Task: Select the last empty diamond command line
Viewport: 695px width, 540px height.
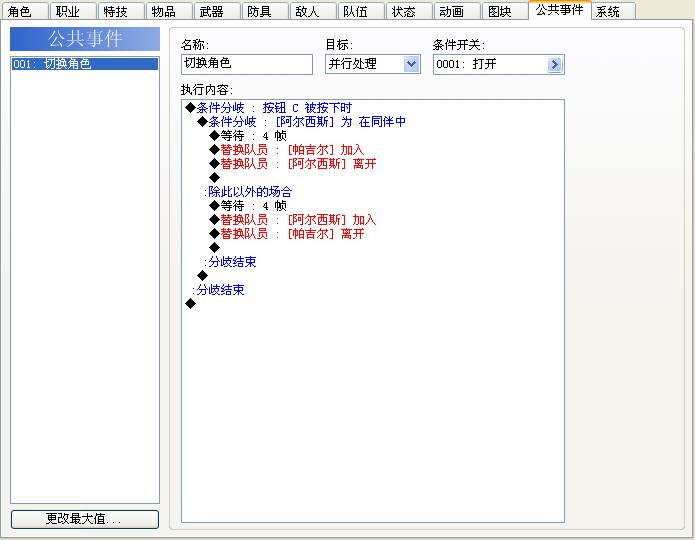Action: (191, 304)
